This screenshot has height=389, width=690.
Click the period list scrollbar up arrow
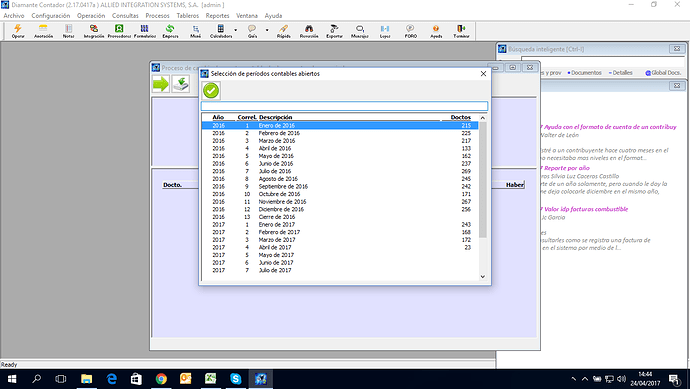click(x=483, y=117)
